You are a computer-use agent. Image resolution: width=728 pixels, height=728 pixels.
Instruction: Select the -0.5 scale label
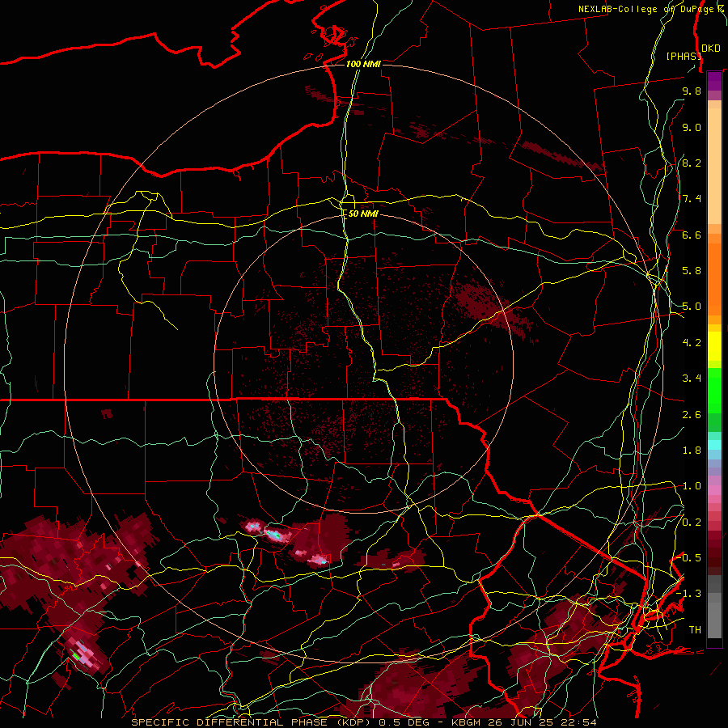click(689, 557)
